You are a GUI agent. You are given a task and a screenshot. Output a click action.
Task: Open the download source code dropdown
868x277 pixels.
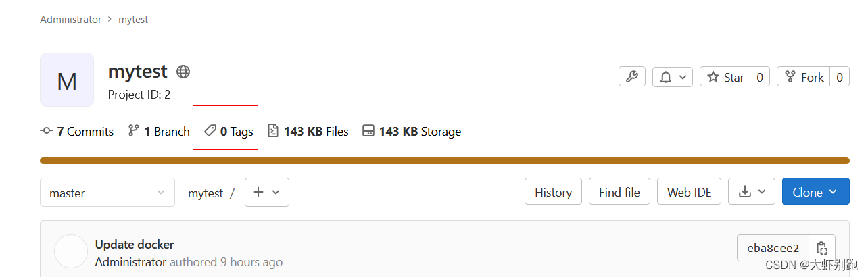pos(752,193)
